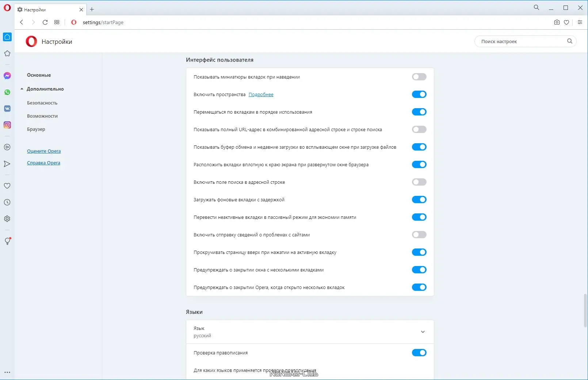Open Facebook Messenger in the sidebar

pyautogui.click(x=7, y=76)
